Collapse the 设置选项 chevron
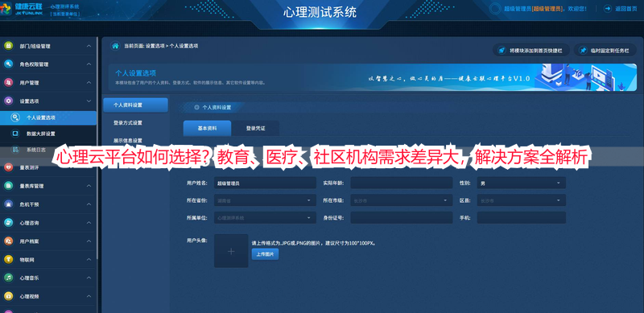Image resolution: width=644 pixels, height=313 pixels. [89, 101]
